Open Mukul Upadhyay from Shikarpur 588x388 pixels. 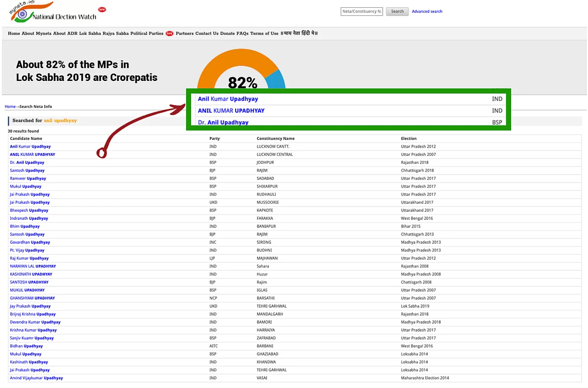click(25, 186)
